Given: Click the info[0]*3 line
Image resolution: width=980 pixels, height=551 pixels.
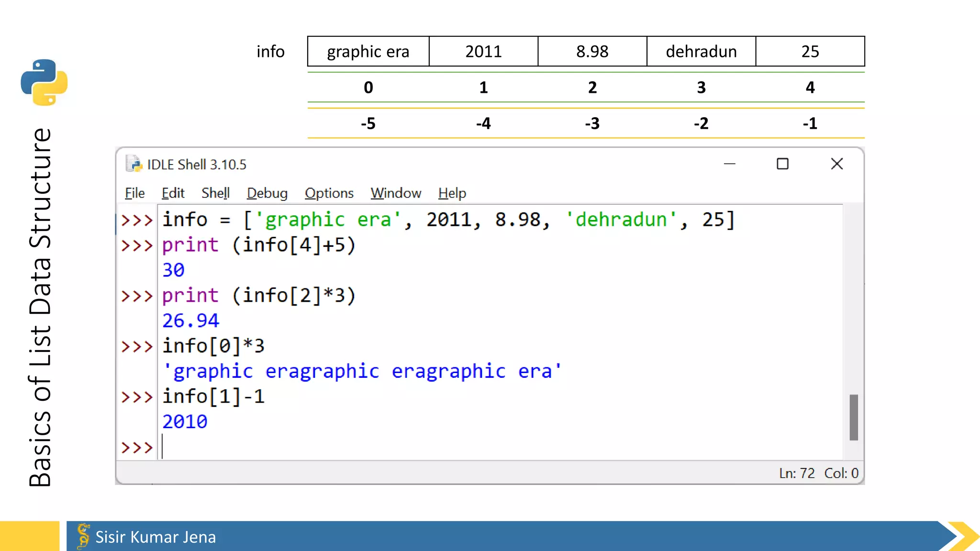Looking at the screenshot, I should pos(213,346).
